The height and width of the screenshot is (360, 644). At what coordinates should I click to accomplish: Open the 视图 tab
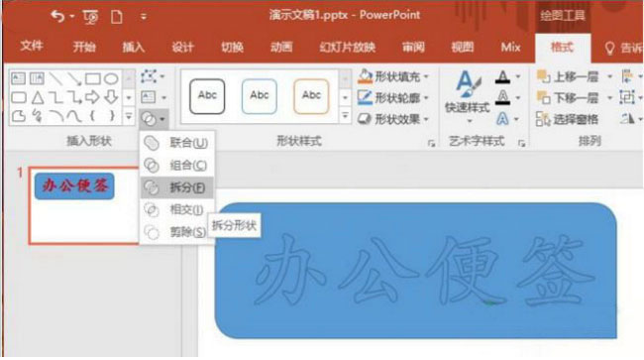click(x=463, y=47)
